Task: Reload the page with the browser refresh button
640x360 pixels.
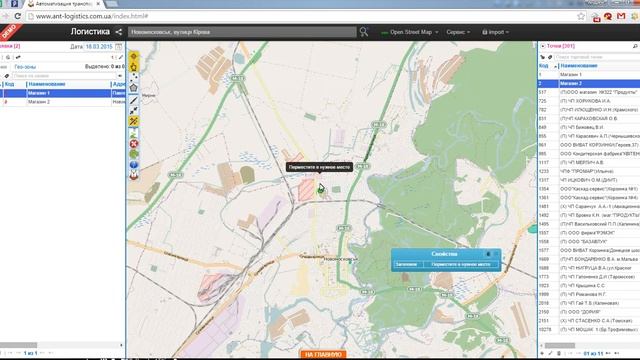Action: (x=17, y=16)
